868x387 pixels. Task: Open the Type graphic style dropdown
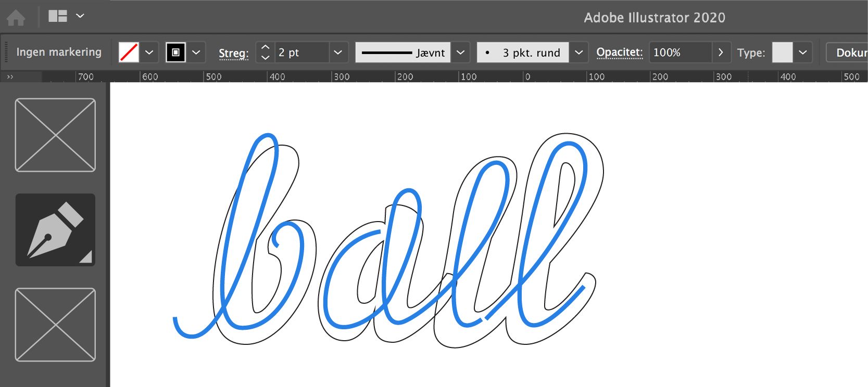tap(803, 52)
